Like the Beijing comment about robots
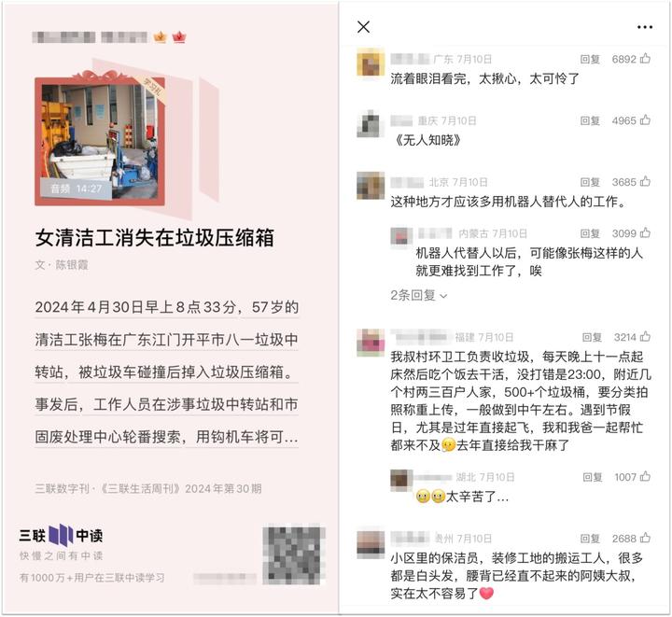672x617 pixels. pyautogui.click(x=646, y=182)
